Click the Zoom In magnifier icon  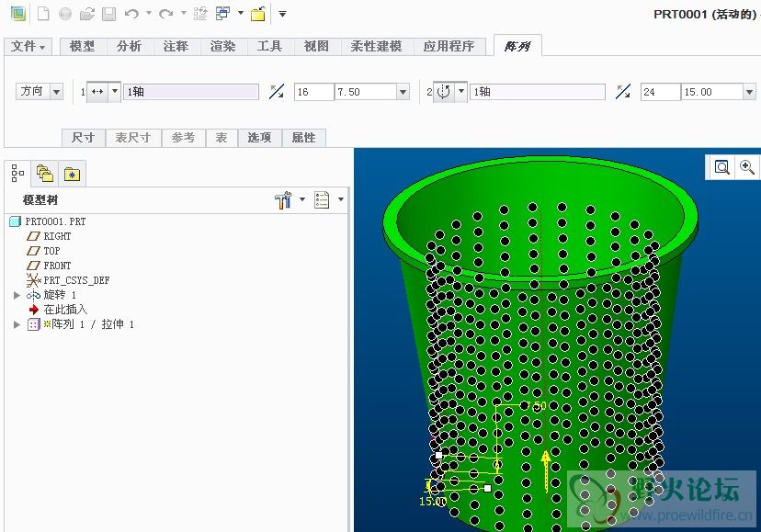pyautogui.click(x=747, y=167)
